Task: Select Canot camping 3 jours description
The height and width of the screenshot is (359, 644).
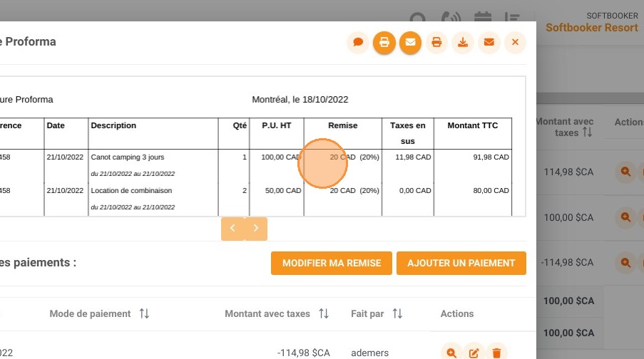Action: click(128, 157)
